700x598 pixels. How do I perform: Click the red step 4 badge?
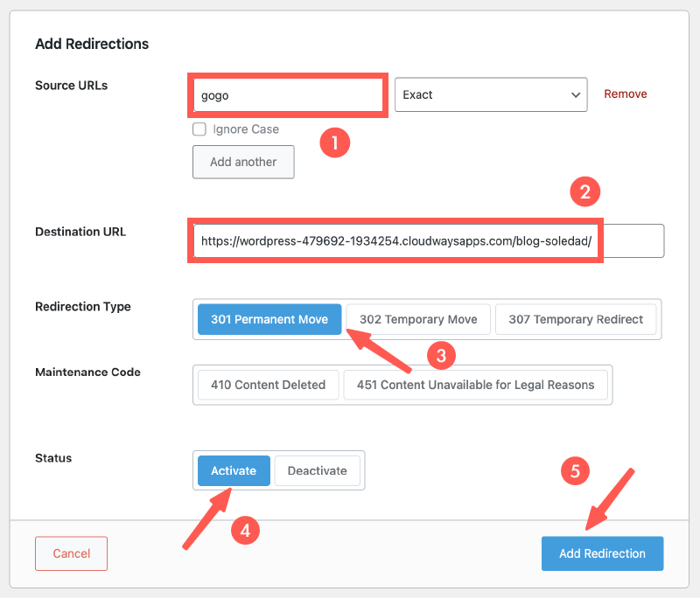(246, 530)
